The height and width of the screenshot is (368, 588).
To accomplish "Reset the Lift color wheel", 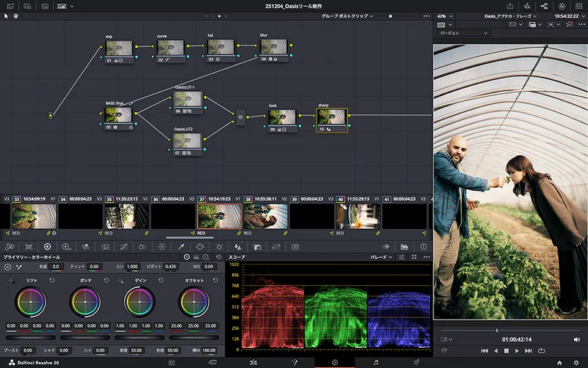I will (51, 280).
